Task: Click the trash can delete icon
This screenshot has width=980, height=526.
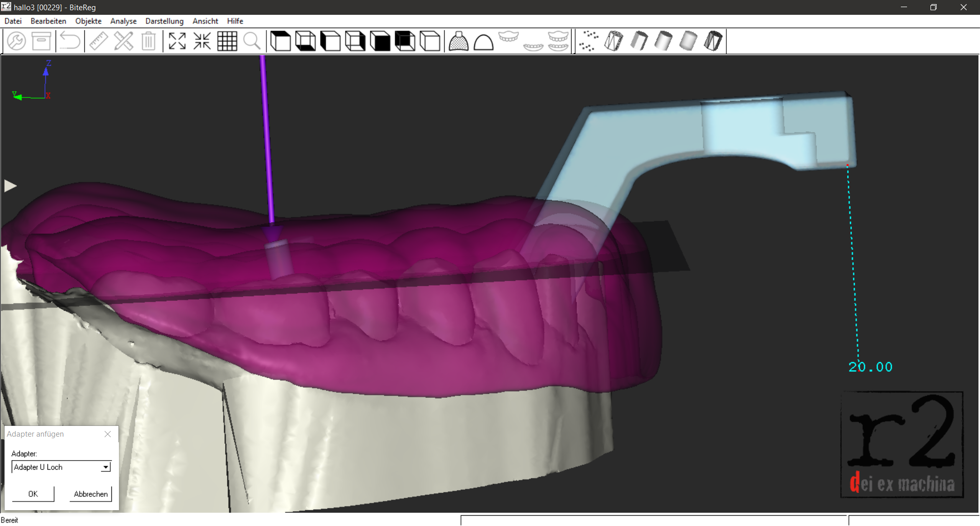Action: (149, 41)
